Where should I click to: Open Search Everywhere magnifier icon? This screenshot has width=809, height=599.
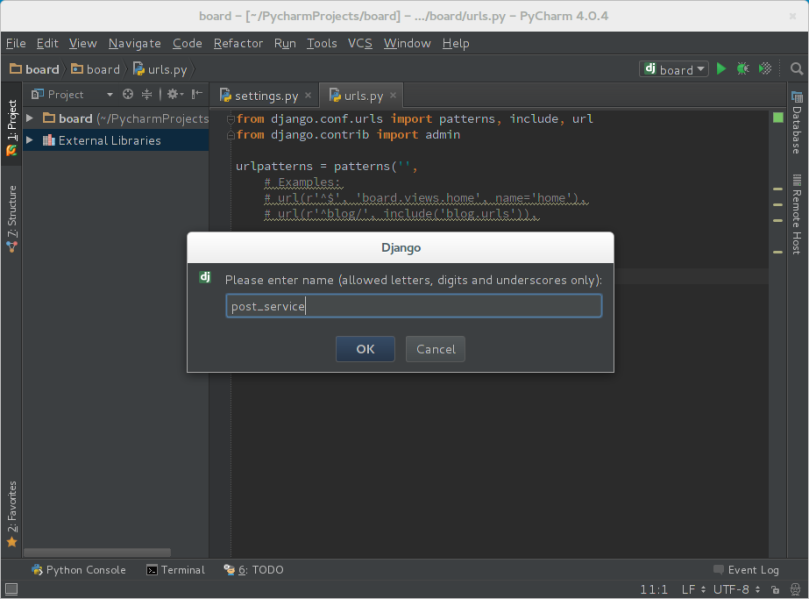tap(797, 69)
